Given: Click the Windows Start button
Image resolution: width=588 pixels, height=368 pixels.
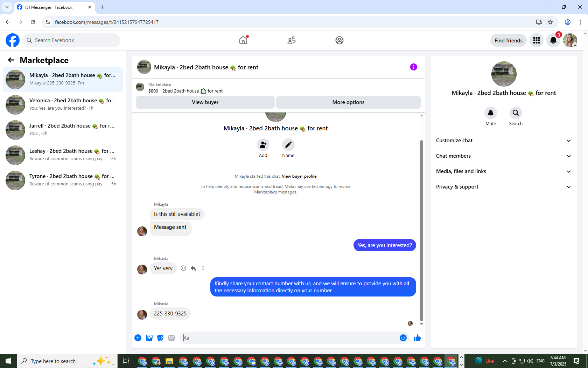Looking at the screenshot, I should pos(8,361).
